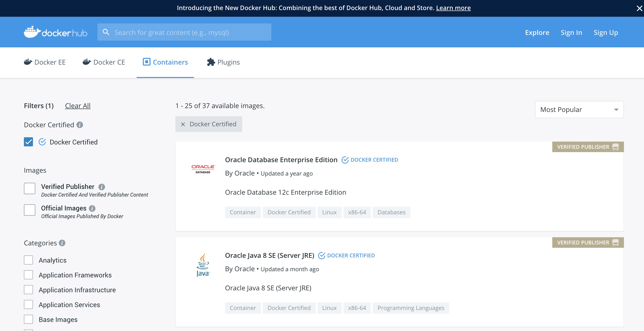Focus the search for great content field
Screen dimensions: 644x331
tap(184, 32)
